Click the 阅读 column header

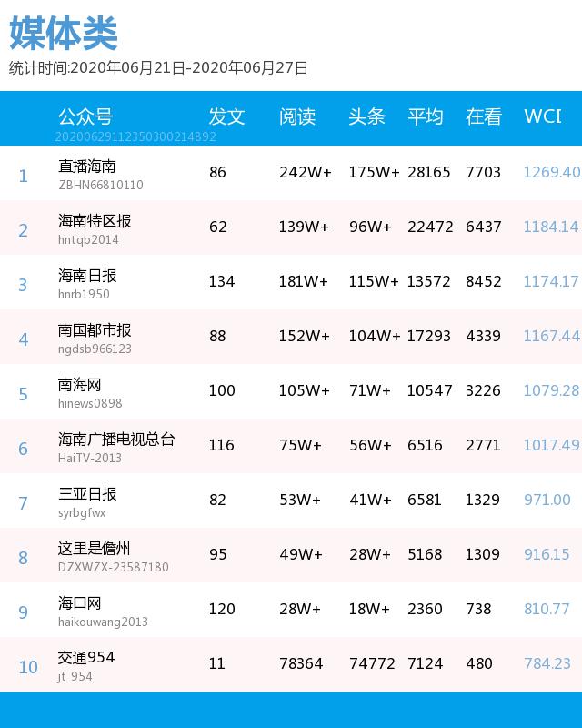pyautogui.click(x=297, y=116)
